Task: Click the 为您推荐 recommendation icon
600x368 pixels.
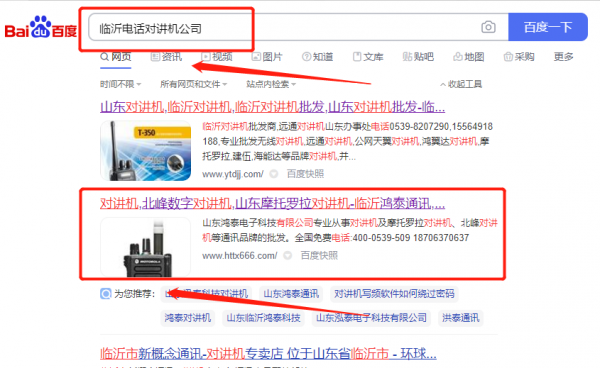Action: tap(106, 294)
